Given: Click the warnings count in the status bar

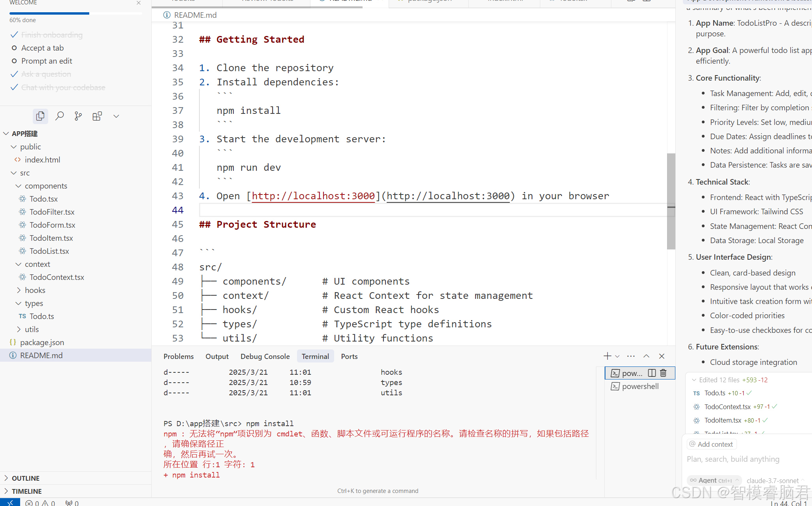Looking at the screenshot, I should (x=49, y=503).
